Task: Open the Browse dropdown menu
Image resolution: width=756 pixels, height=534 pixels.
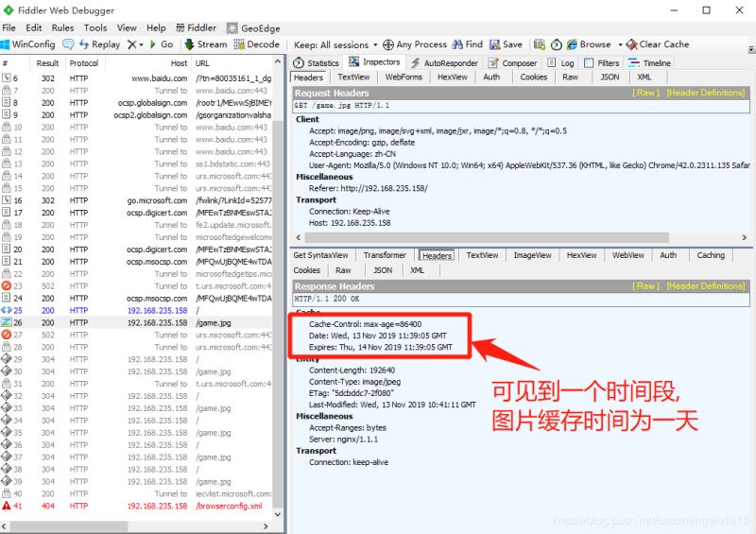Action: point(594,44)
